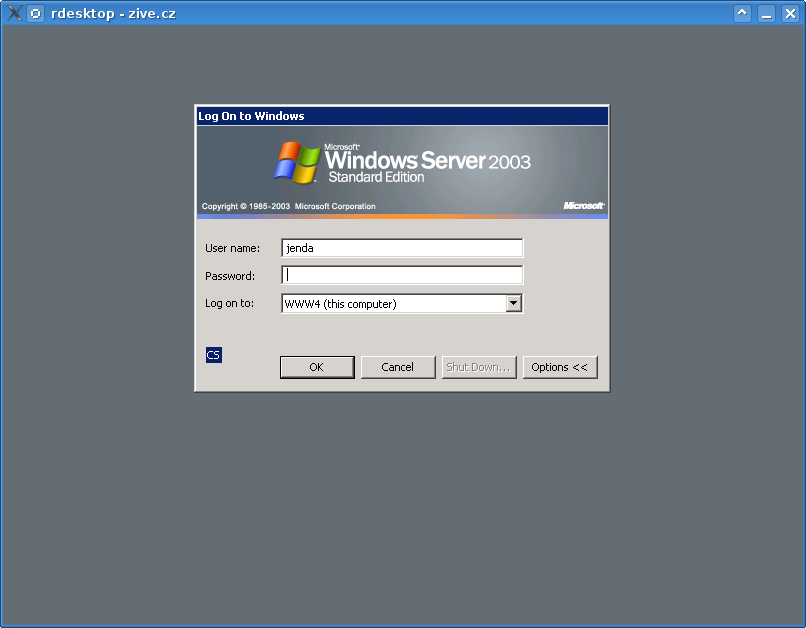Image resolution: width=806 pixels, height=628 pixels.
Task: Click the Log On to Windows title bar
Action: click(x=402, y=116)
